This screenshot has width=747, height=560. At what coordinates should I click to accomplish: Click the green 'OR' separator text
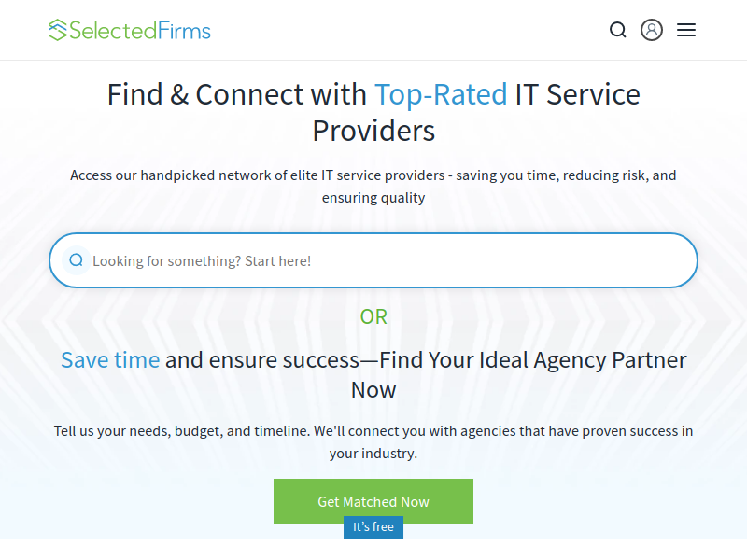(x=373, y=316)
